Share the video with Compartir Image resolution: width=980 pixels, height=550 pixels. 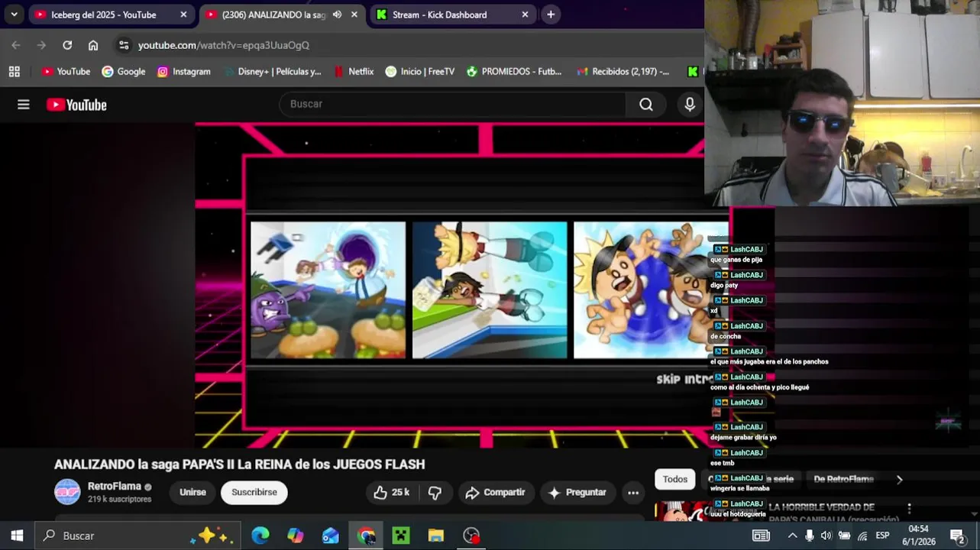pyautogui.click(x=495, y=493)
